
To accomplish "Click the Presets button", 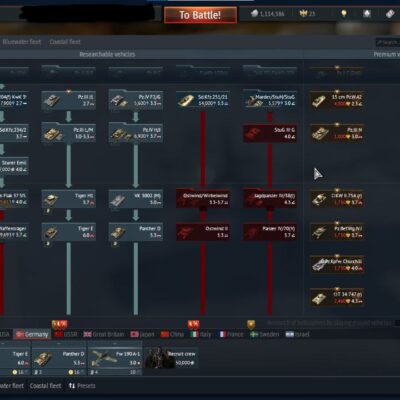I will point(82,386).
